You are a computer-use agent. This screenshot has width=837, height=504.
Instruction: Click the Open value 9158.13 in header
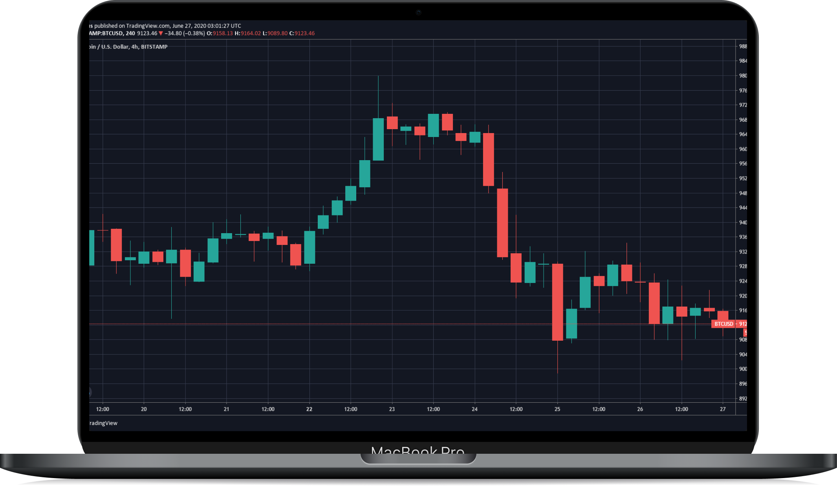(x=222, y=33)
